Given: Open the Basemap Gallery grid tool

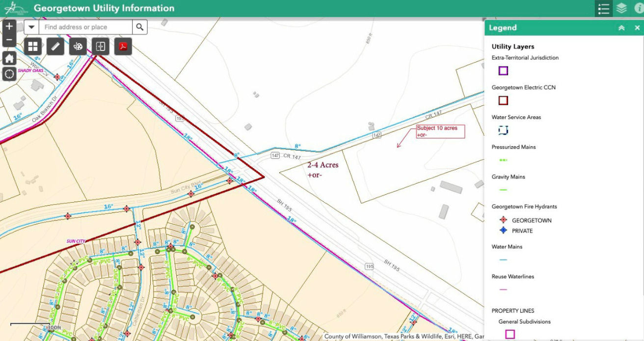Looking at the screenshot, I should point(33,47).
